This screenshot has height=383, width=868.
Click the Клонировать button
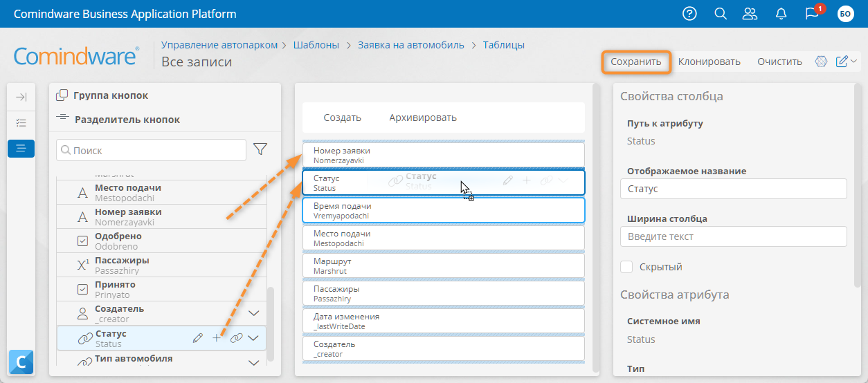pos(709,62)
